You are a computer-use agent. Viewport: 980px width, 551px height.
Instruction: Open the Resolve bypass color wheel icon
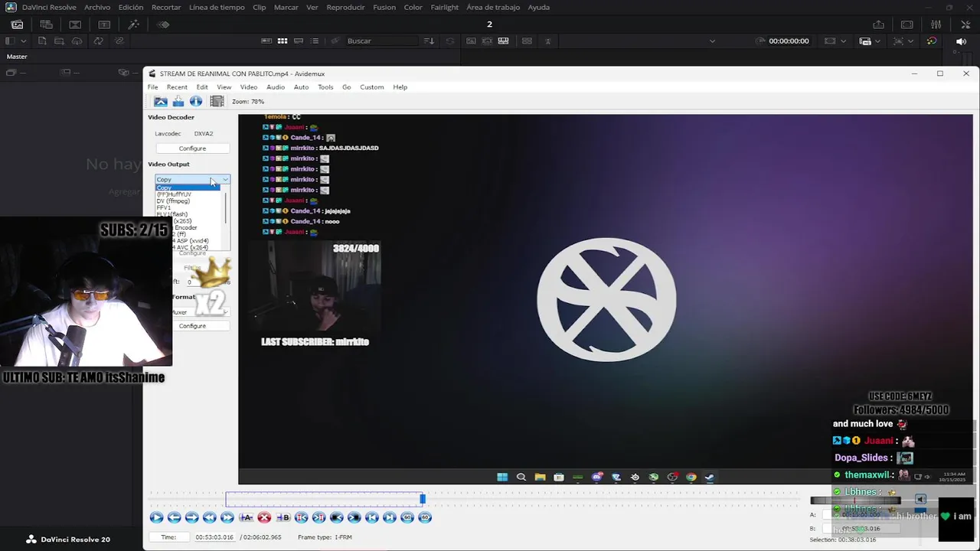click(x=932, y=41)
